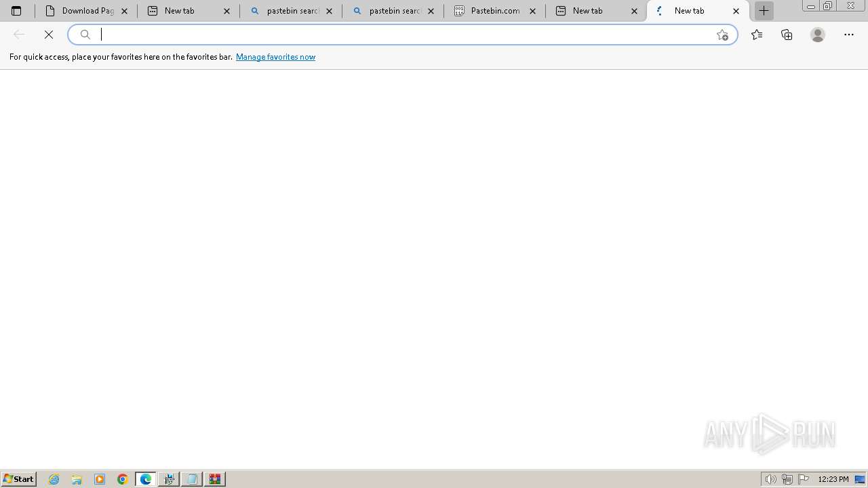Open the Favorites list icon
868x488 pixels.
(x=757, y=35)
